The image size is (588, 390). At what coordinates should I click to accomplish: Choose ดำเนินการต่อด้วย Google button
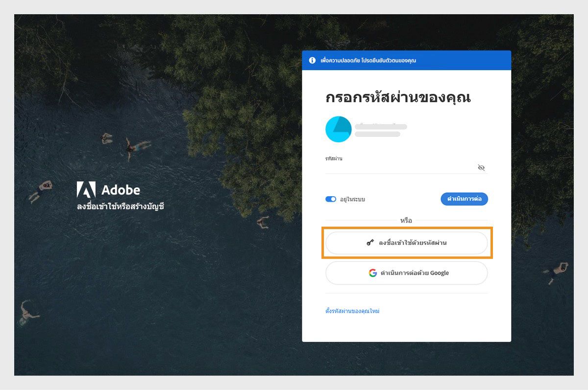point(407,273)
